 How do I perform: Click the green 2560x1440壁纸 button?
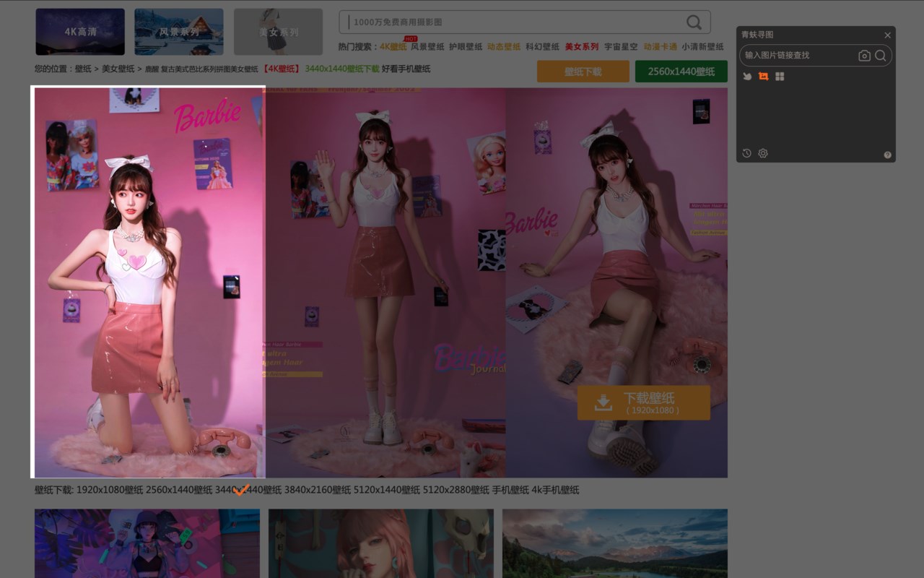pos(681,72)
